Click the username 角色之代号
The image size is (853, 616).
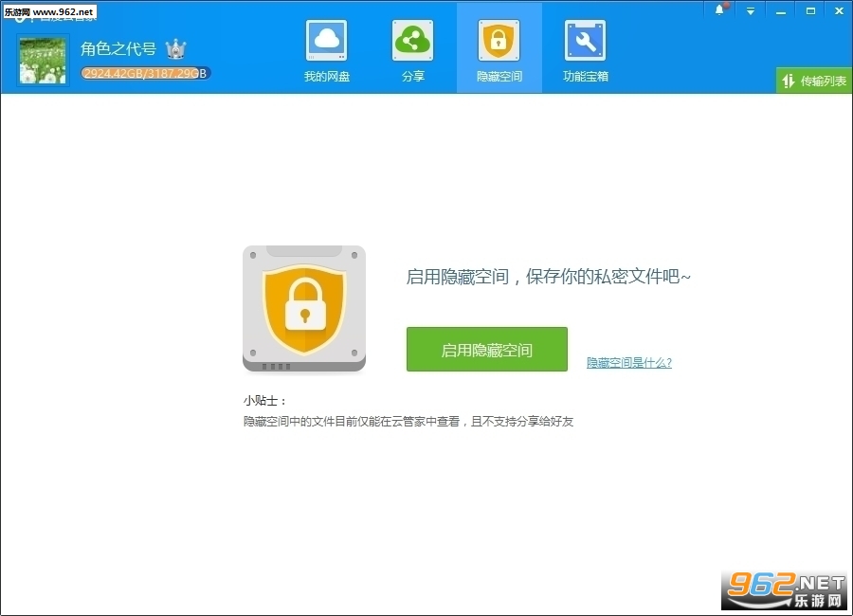pos(118,48)
